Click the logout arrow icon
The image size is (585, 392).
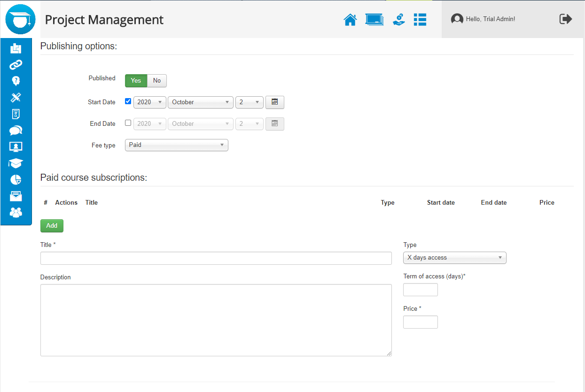(x=566, y=19)
